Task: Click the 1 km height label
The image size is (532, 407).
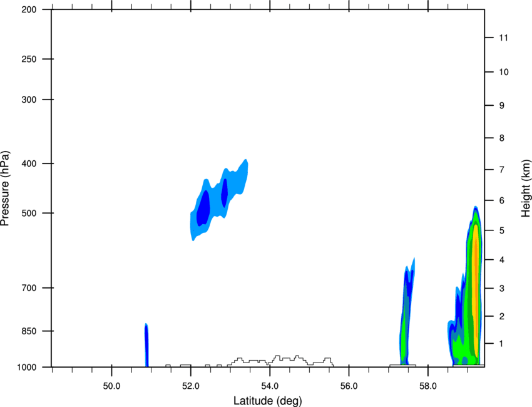Action: click(501, 344)
